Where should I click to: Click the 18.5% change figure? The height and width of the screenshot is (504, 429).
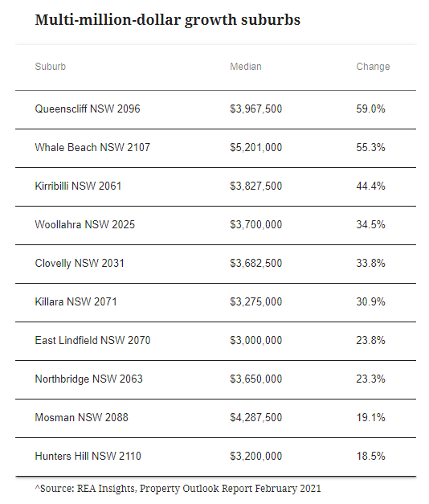pos(370,456)
